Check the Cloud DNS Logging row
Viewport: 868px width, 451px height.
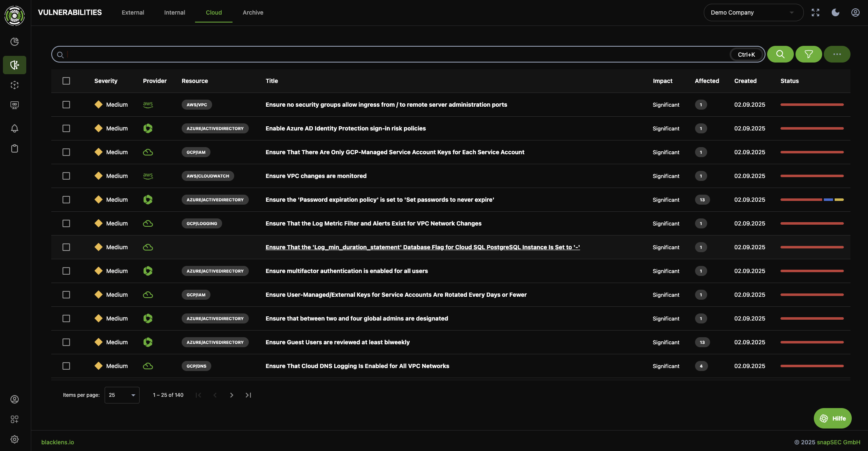[x=66, y=366]
